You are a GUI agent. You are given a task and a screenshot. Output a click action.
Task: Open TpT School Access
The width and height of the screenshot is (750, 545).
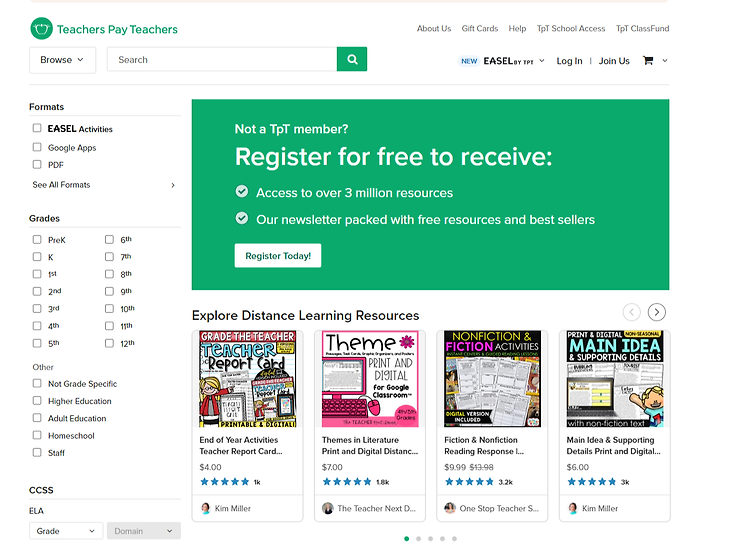(x=571, y=29)
